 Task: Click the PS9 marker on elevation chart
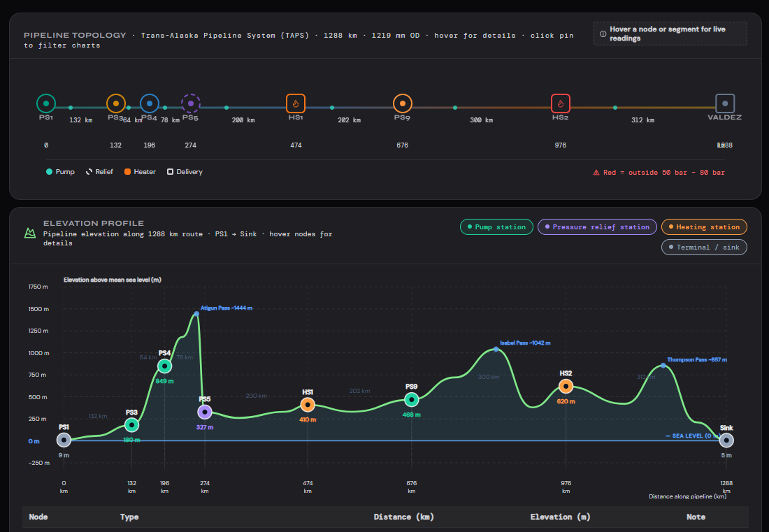(412, 400)
